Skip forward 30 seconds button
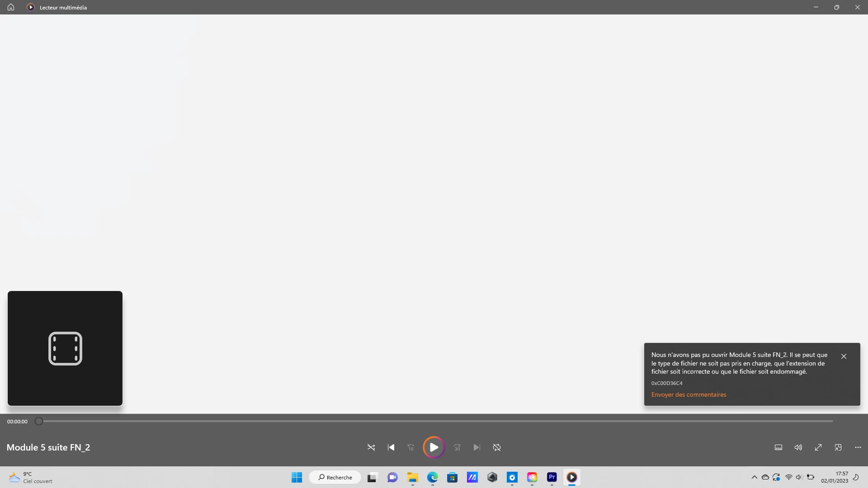The height and width of the screenshot is (488, 868). tap(457, 447)
